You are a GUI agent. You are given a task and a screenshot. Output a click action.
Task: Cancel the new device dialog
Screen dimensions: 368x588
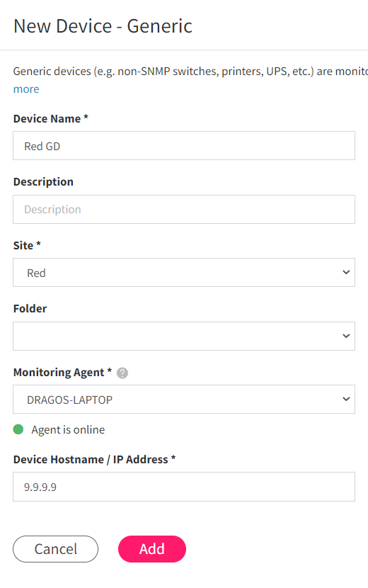coord(55,549)
